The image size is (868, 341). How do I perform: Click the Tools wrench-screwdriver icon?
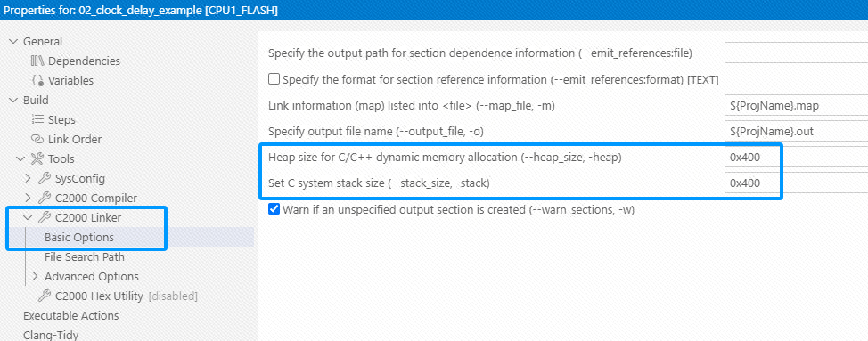pyautogui.click(x=37, y=159)
